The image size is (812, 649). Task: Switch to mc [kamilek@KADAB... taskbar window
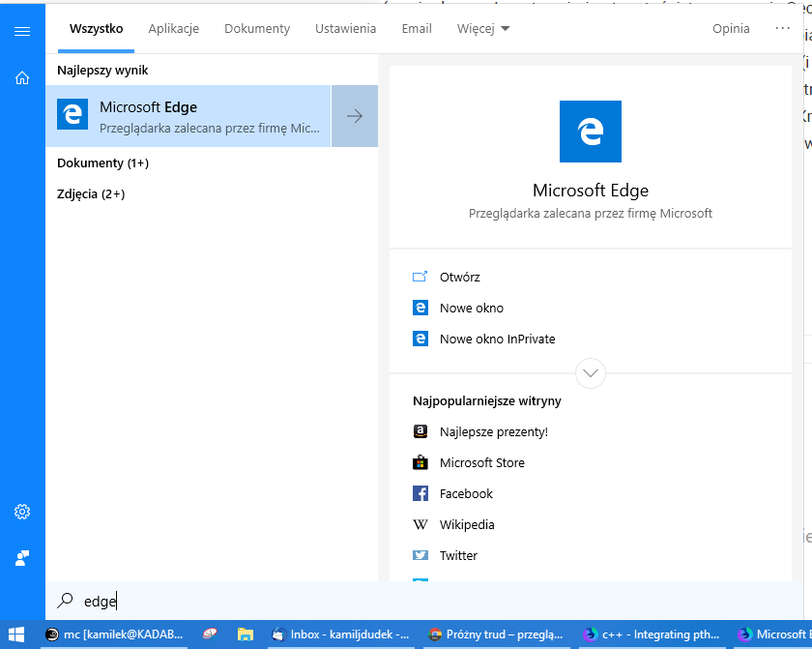(114, 634)
